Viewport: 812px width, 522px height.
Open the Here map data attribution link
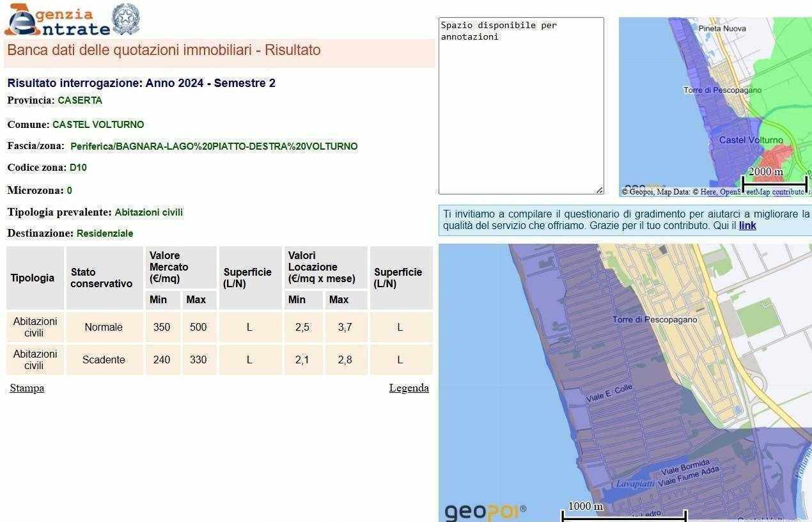(x=708, y=192)
